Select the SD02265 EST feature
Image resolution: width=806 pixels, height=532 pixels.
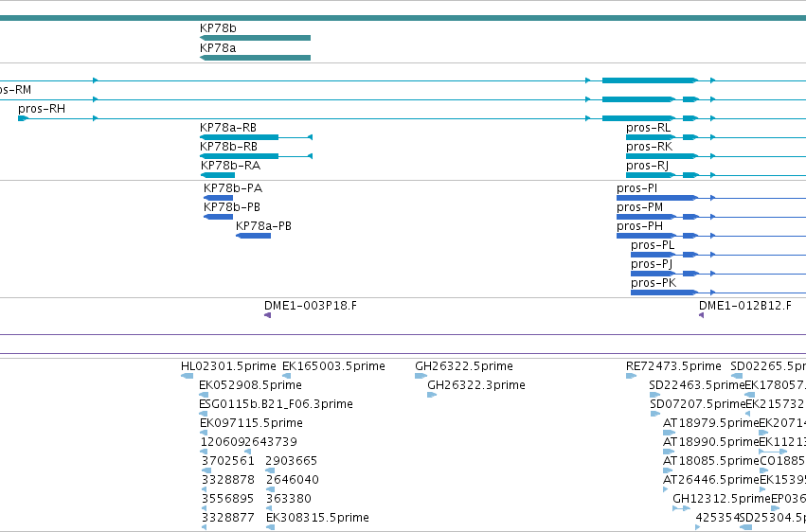tap(736, 376)
